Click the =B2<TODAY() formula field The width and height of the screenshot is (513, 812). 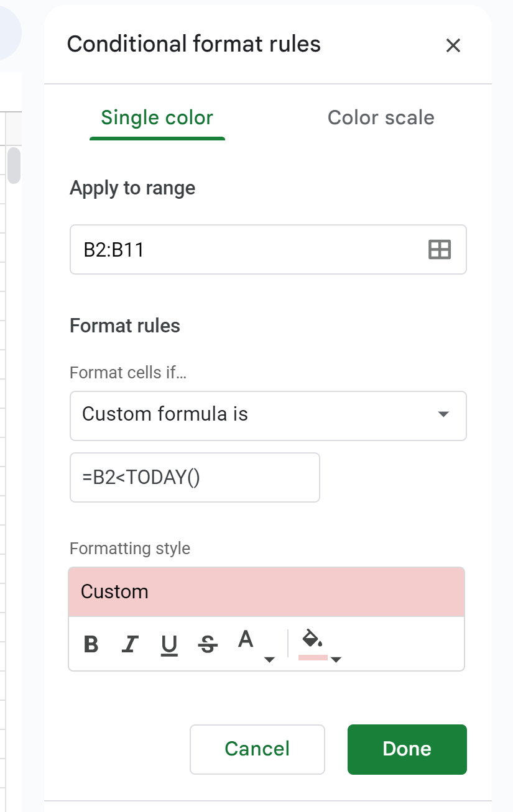click(x=195, y=477)
